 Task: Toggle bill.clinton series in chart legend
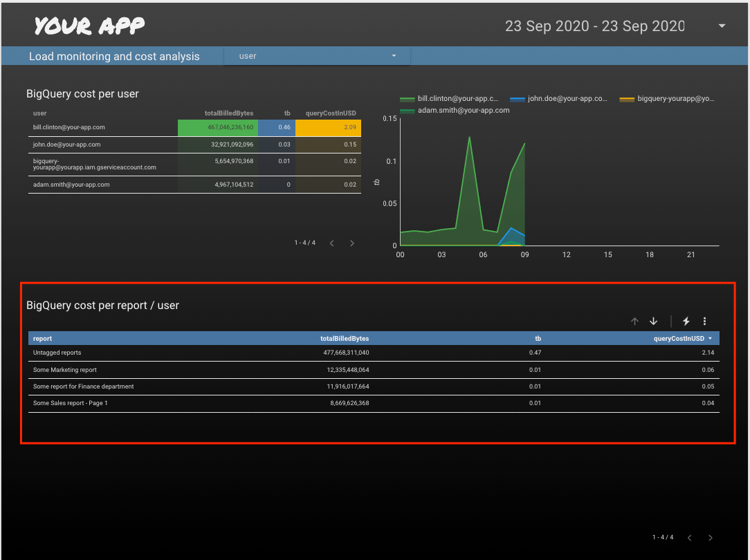[450, 99]
